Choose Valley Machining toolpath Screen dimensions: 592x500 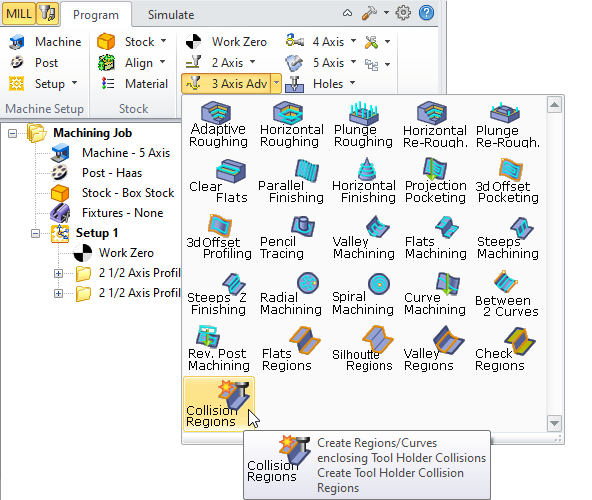coord(363,237)
